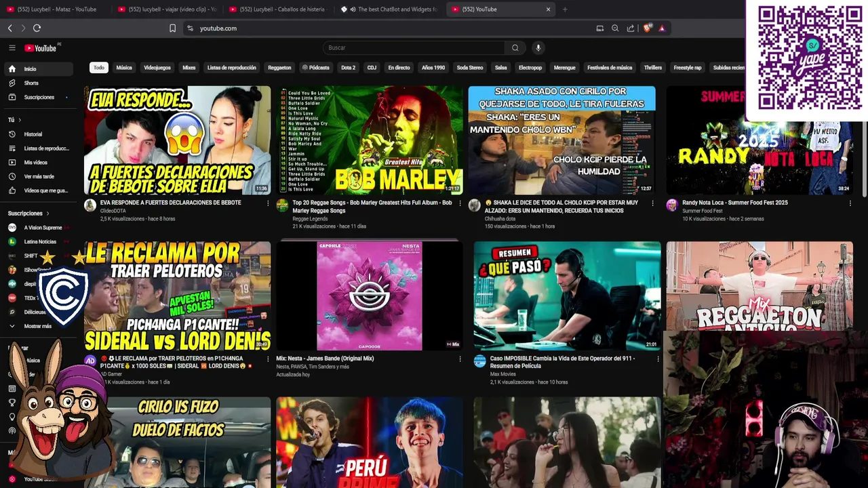Expand the Tú section chevron

click(x=20, y=120)
